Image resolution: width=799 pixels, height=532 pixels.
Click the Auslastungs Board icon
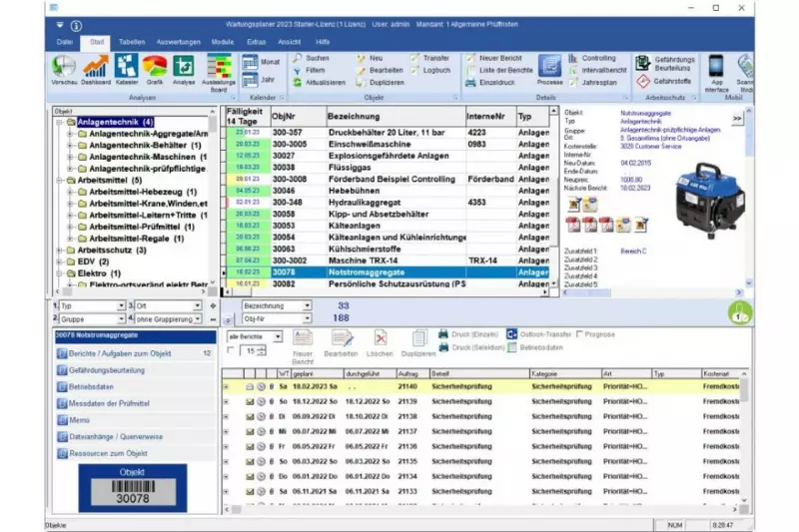click(x=219, y=68)
